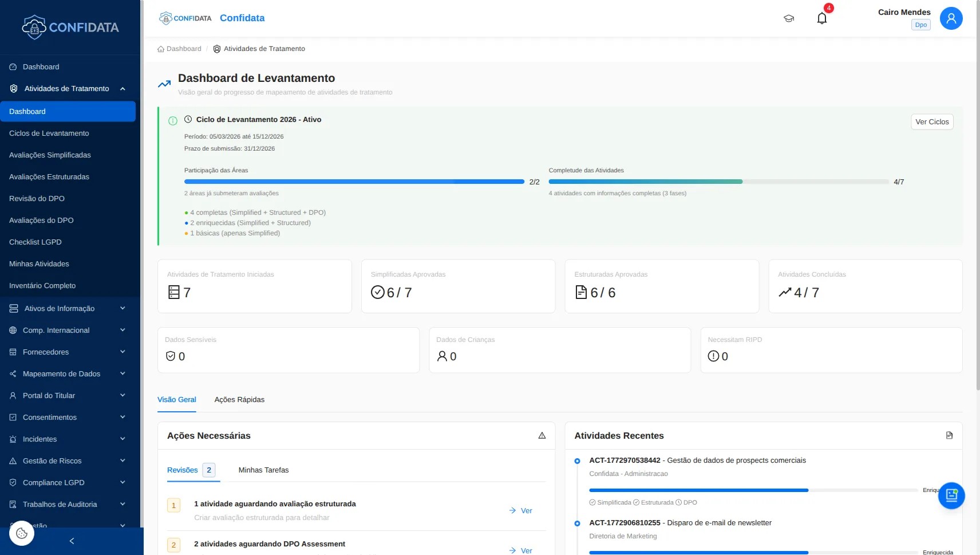Click the Participação das Áreas progress bar
980x555 pixels.
point(354,182)
